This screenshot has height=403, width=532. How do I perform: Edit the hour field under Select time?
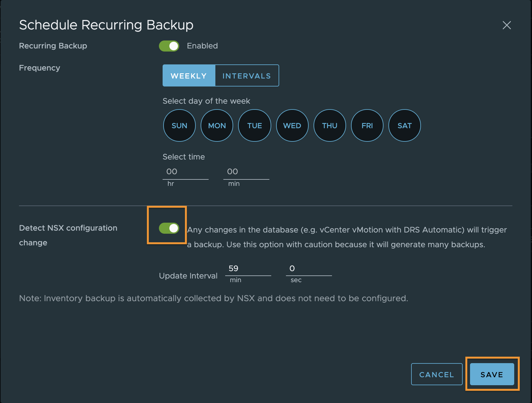click(185, 172)
